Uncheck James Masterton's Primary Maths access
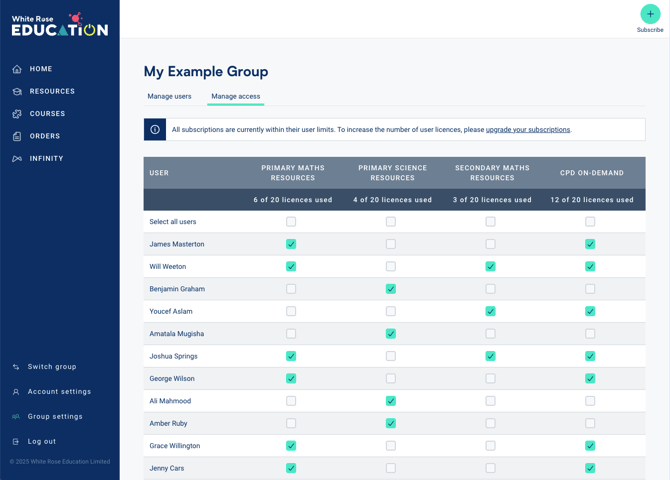The image size is (670, 480). (x=291, y=244)
